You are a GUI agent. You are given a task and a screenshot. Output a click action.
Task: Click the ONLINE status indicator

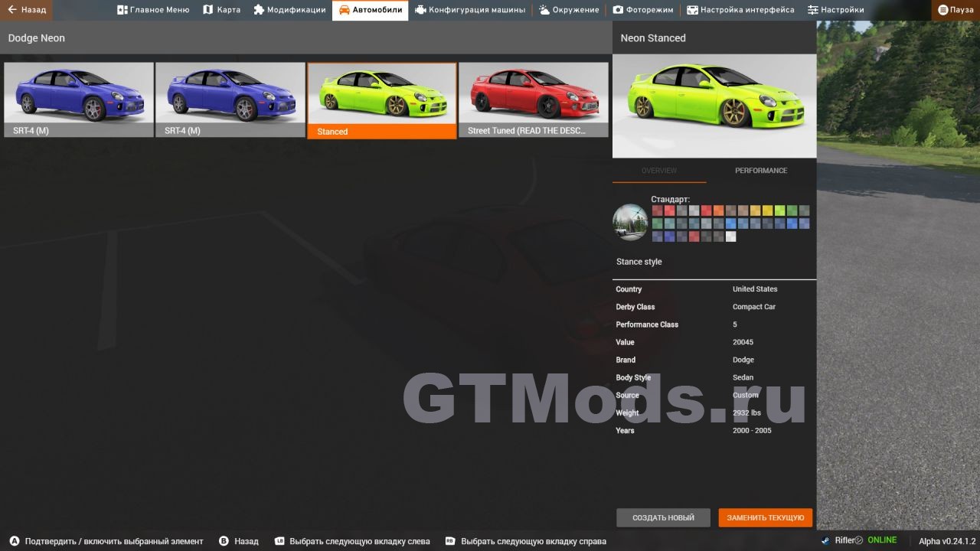tap(882, 540)
